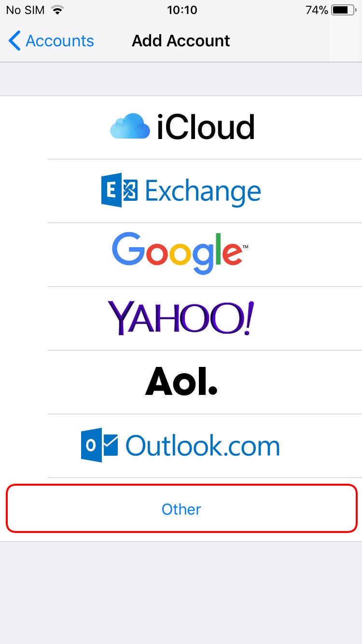This screenshot has width=362, height=644.
Task: Tap the battery icon in status bar
Action: (344, 10)
